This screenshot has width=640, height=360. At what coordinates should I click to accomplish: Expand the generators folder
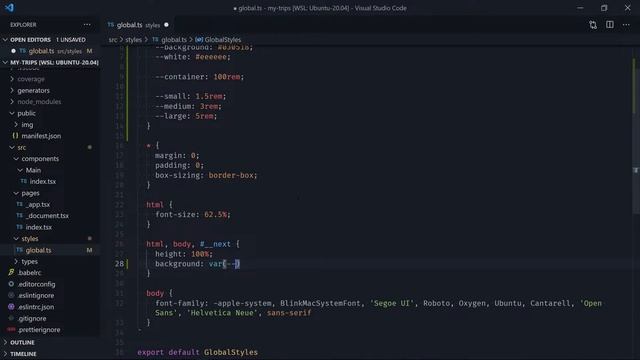point(50,91)
